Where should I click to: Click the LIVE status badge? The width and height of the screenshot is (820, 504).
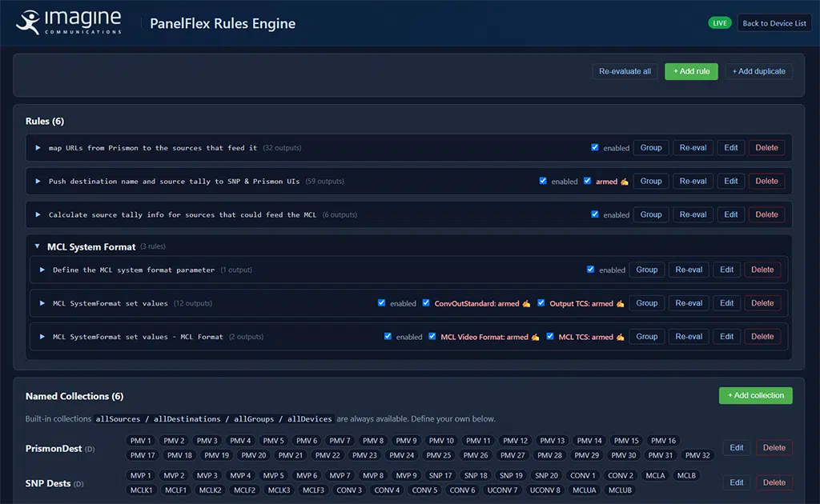pyautogui.click(x=720, y=23)
